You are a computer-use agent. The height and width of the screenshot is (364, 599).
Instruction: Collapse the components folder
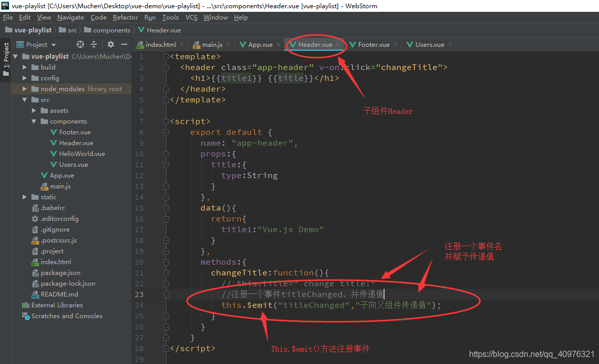coord(34,122)
